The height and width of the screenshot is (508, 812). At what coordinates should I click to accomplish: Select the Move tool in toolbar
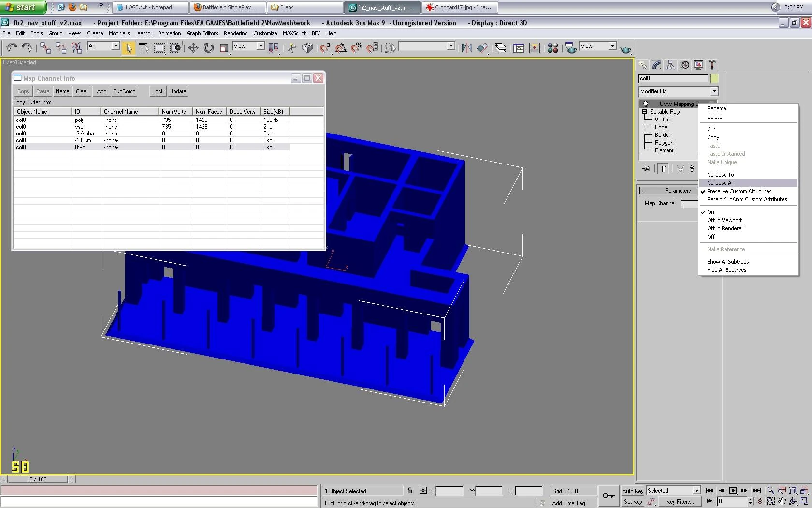pos(193,47)
